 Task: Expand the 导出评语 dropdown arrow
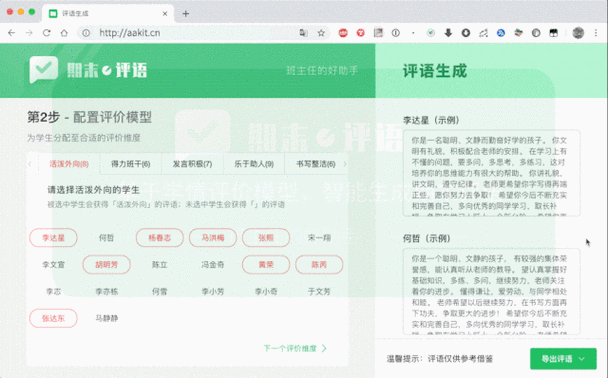(x=582, y=359)
